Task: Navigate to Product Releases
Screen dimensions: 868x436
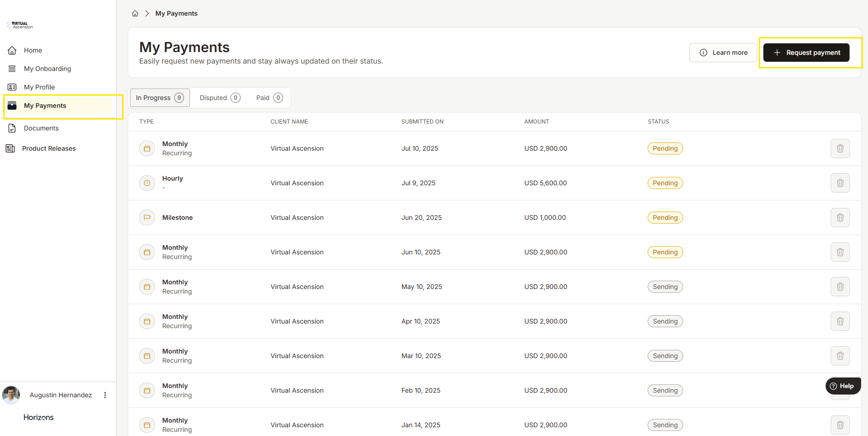Action: point(49,148)
